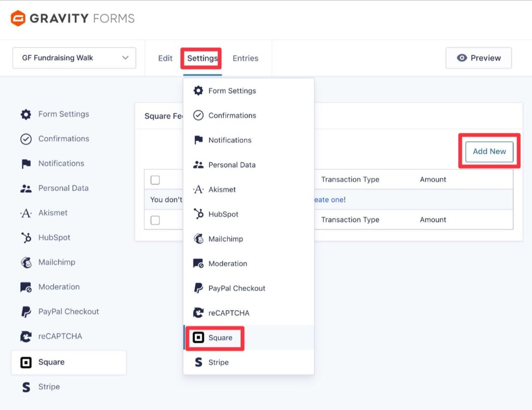Open Stripe text in left sidebar

pos(49,387)
